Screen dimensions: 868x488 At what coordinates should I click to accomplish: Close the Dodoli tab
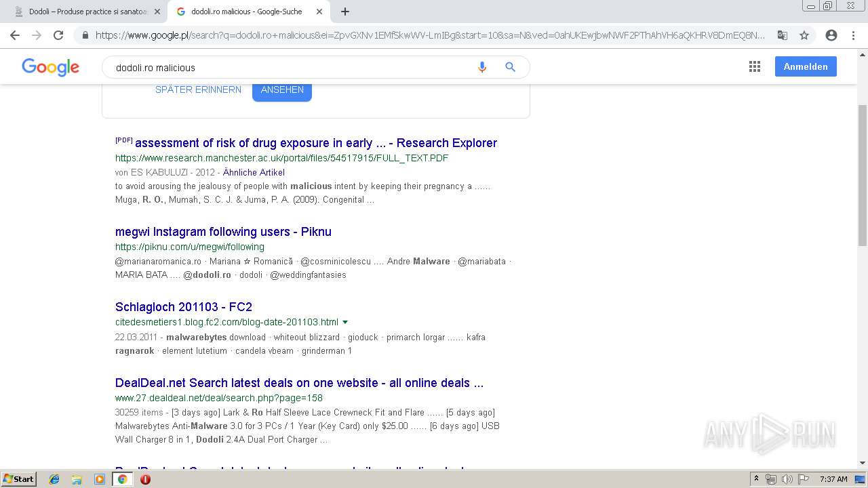157,12
